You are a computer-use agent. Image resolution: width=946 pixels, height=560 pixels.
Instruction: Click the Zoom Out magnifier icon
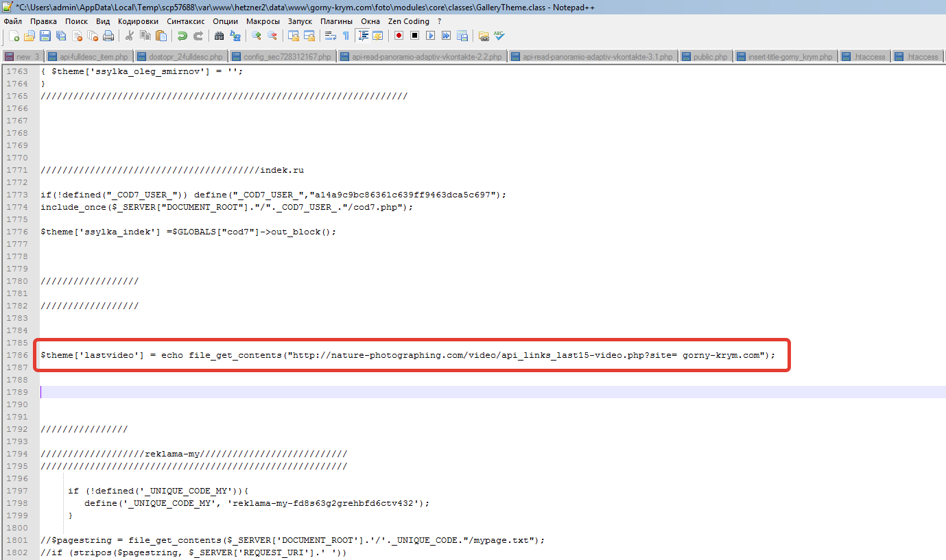pos(272,36)
